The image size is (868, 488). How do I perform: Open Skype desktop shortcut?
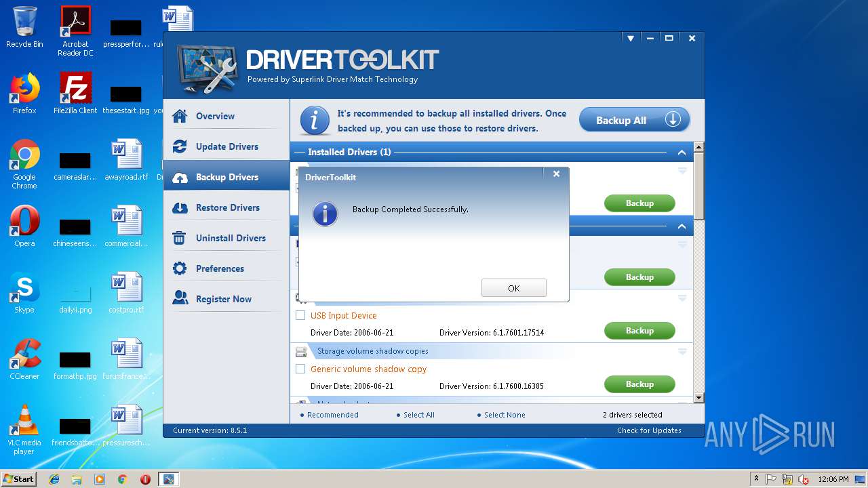tap(24, 293)
